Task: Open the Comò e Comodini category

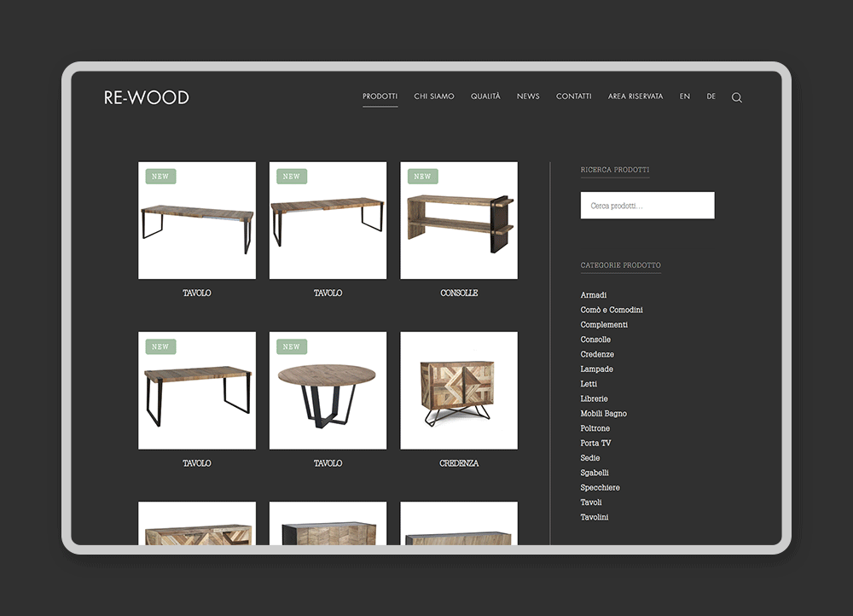Action: [x=612, y=310]
